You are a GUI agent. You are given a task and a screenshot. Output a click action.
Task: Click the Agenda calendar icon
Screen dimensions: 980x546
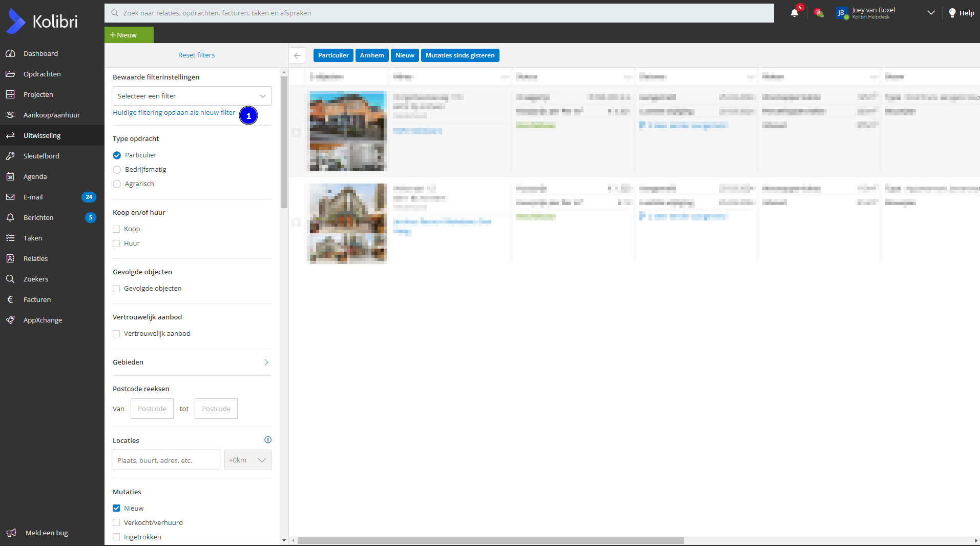(10, 176)
